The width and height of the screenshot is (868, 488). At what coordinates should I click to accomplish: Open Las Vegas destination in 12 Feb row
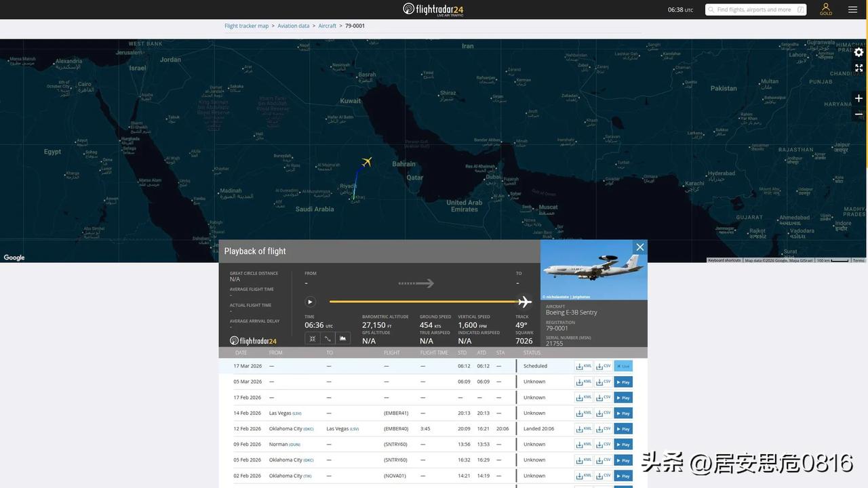[x=342, y=428]
